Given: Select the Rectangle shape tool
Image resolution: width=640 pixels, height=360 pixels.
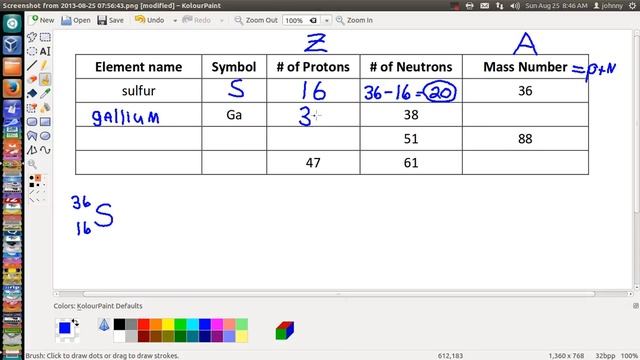Looking at the screenshot, I should coord(45,122).
